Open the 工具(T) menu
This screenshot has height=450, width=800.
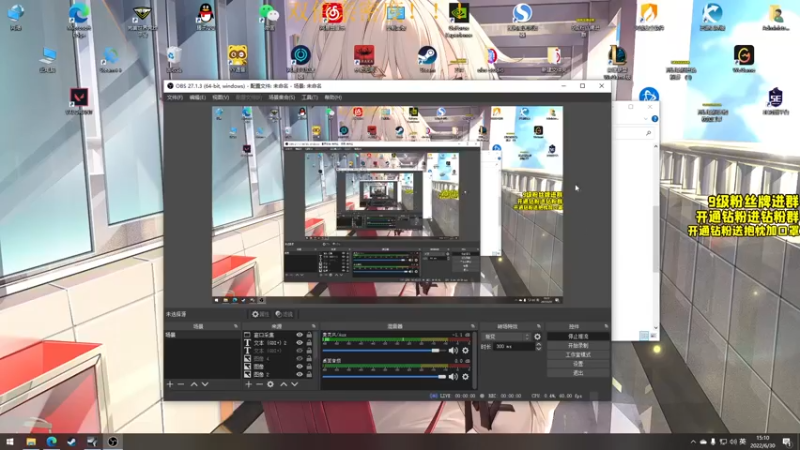(309, 97)
